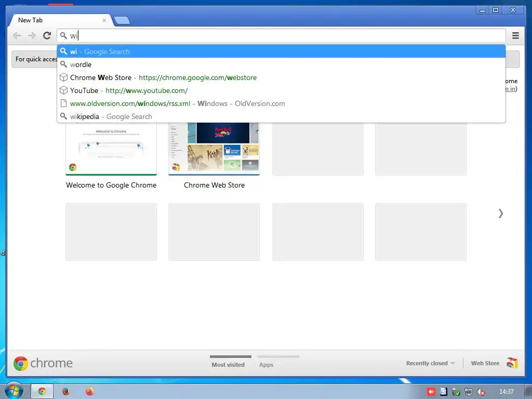
Task: Click inside the address bar with 'wi'
Action: click(x=281, y=35)
